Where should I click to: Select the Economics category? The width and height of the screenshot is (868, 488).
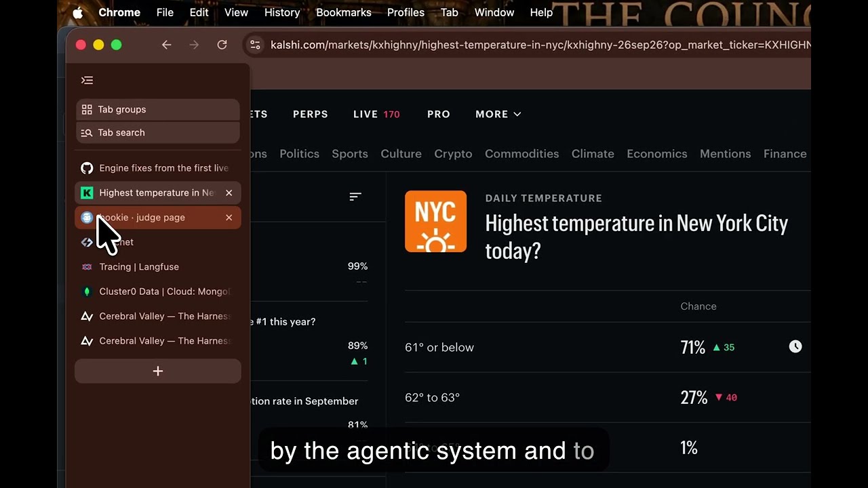point(657,154)
